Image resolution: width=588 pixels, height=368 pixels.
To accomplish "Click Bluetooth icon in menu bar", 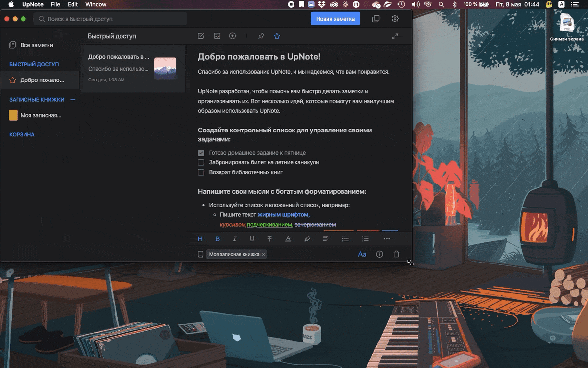I will click(454, 4).
